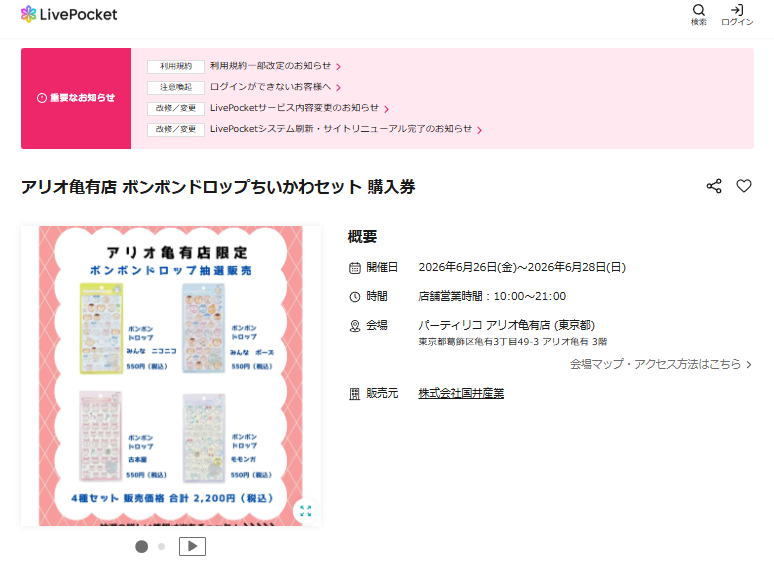The image size is (774, 569).
Task: Click the clock icon beside 時間
Action: [355, 297]
